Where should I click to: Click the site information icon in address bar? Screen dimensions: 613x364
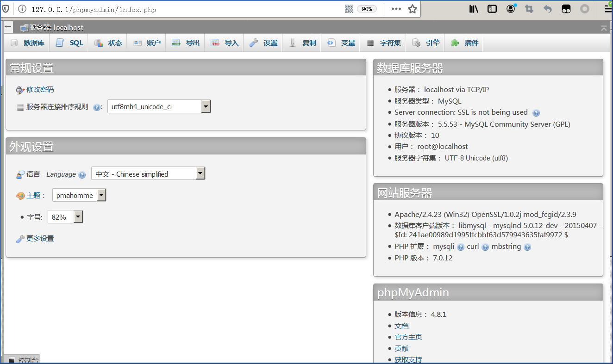(22, 9)
